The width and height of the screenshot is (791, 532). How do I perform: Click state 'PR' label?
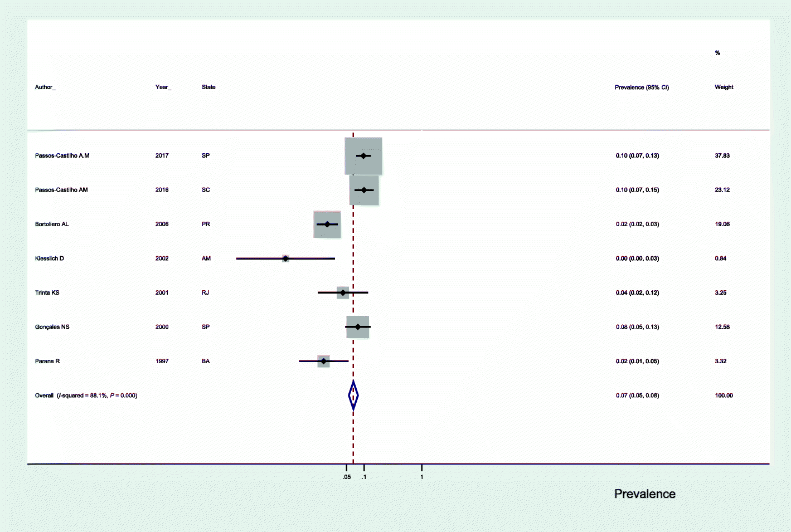point(206,224)
